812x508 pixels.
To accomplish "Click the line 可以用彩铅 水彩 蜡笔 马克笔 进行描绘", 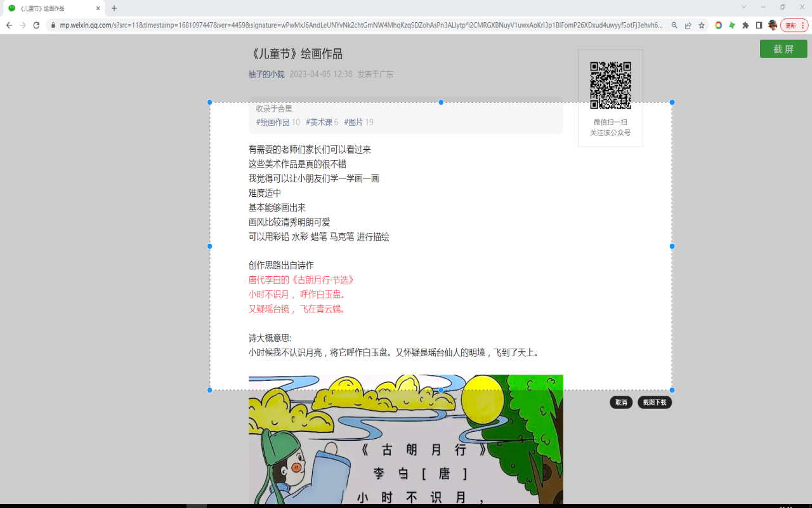I will (319, 237).
